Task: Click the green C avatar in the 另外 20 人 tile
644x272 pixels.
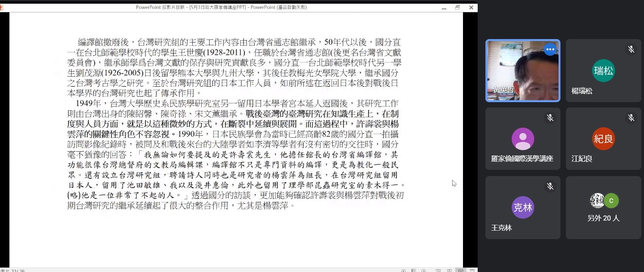Action: [611, 200]
